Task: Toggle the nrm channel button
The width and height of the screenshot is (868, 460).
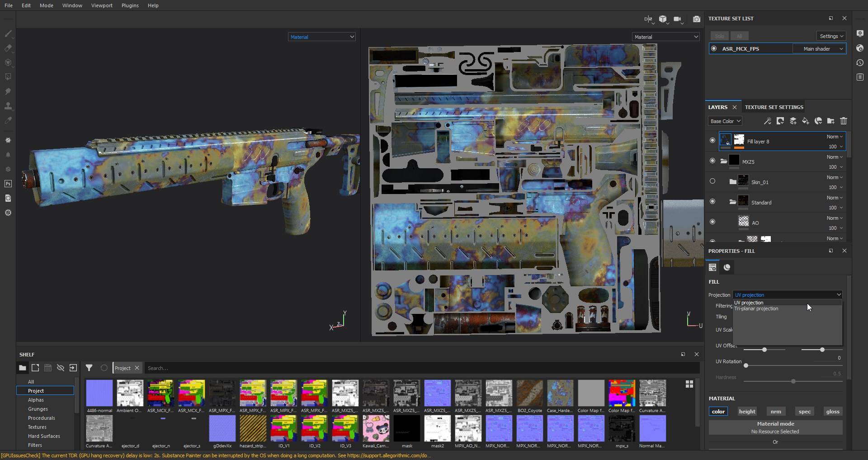Action: click(776, 412)
